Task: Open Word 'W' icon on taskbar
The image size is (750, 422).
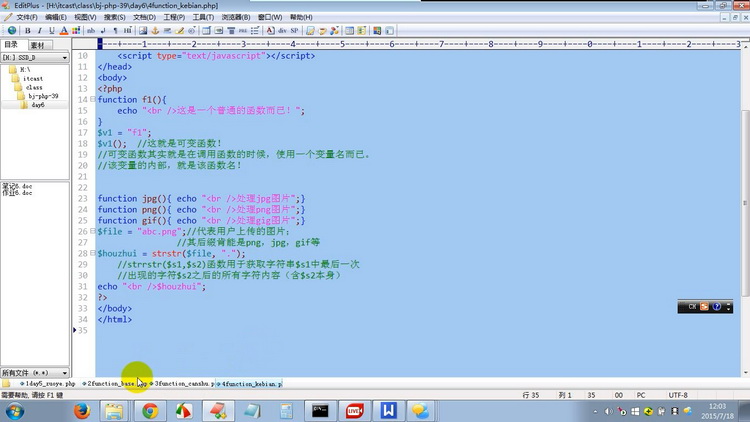Action: (388, 411)
